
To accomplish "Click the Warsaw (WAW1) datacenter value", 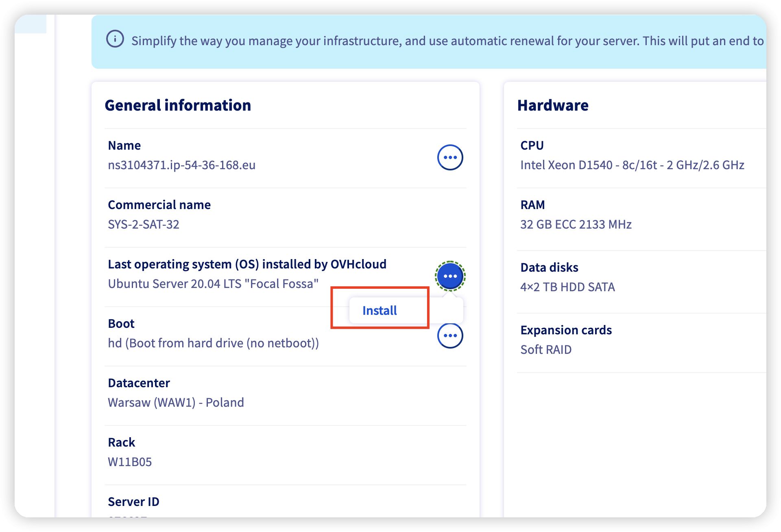I will click(x=176, y=403).
